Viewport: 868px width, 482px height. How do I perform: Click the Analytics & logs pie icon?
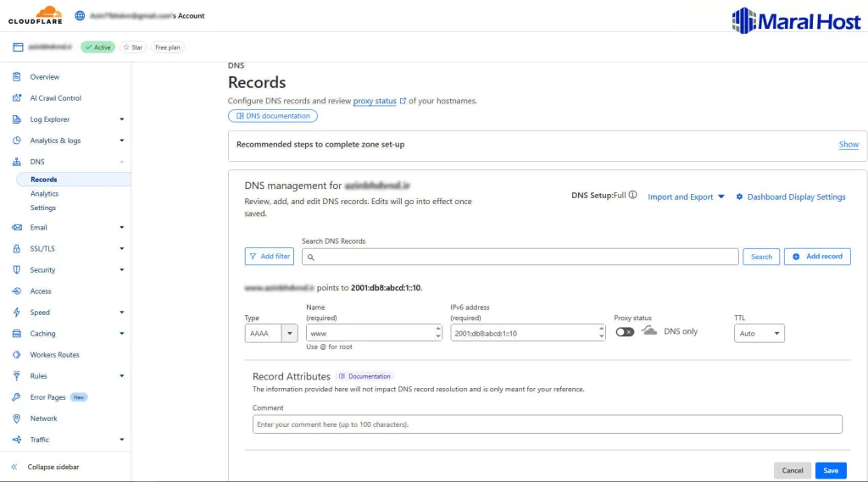coord(17,141)
